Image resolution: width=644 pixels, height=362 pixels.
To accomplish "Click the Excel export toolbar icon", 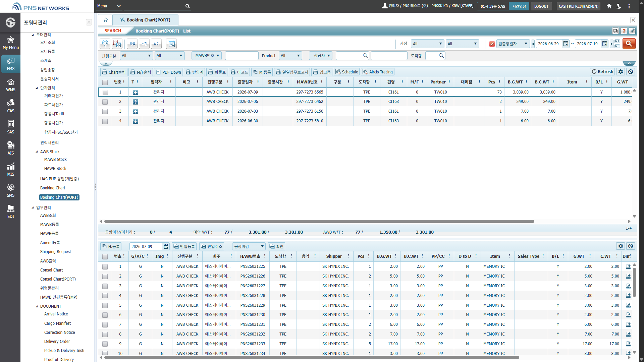I will pos(171,44).
